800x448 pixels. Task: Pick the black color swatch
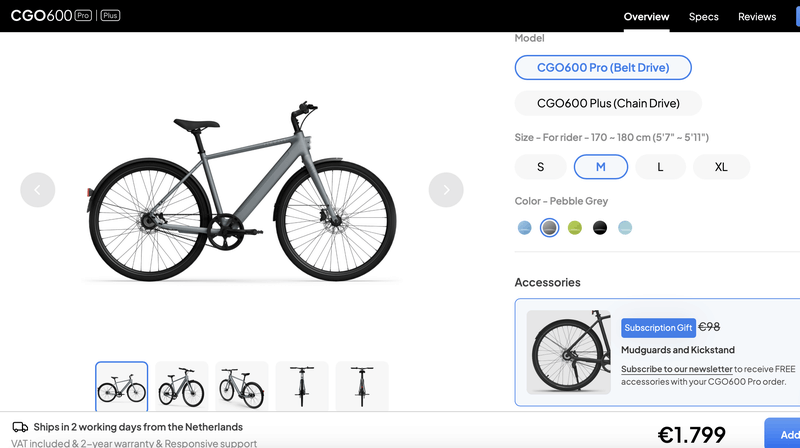[600, 228]
